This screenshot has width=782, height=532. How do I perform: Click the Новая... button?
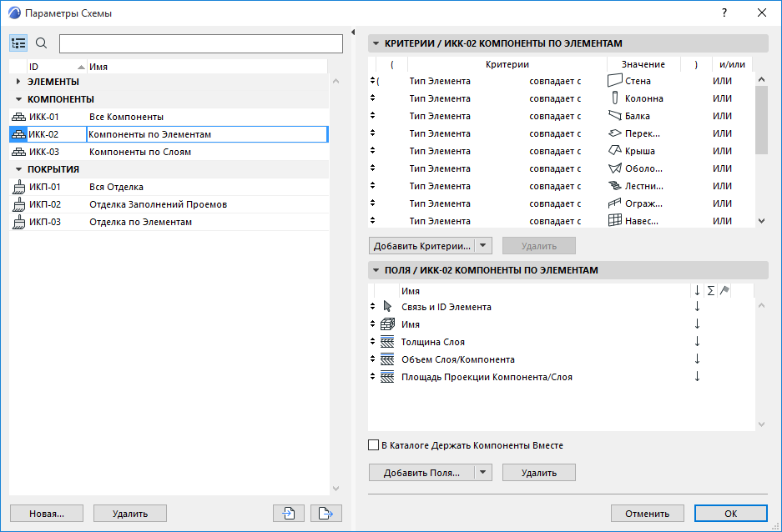46,514
